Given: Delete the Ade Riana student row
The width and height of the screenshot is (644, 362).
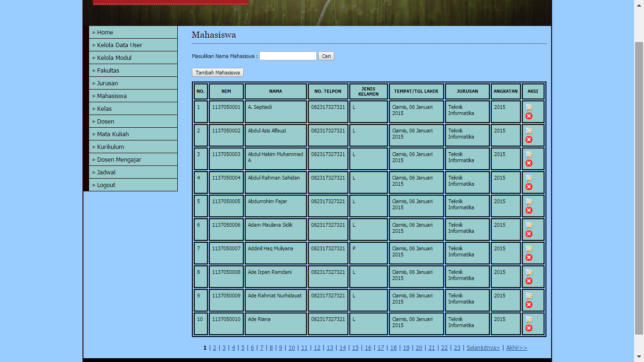Looking at the screenshot, I should click(529, 328).
